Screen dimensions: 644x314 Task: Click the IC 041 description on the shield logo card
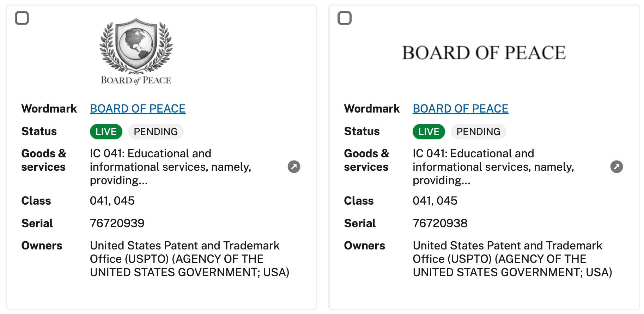[x=170, y=167]
